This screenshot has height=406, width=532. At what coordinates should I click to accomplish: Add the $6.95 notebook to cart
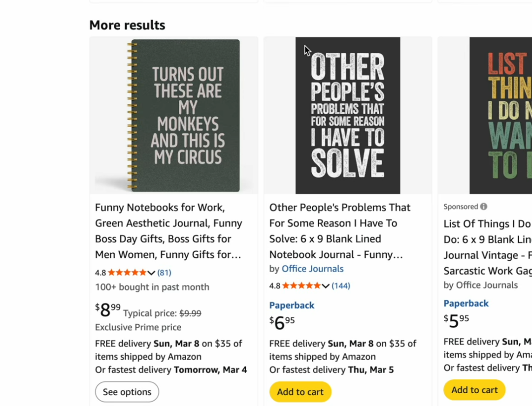pyautogui.click(x=300, y=392)
